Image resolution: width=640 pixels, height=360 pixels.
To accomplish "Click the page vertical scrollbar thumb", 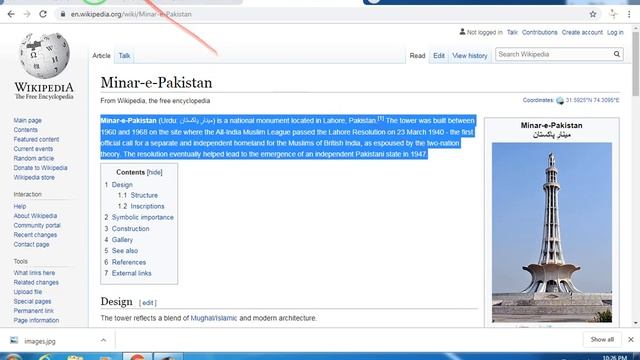I will tap(636, 64).
